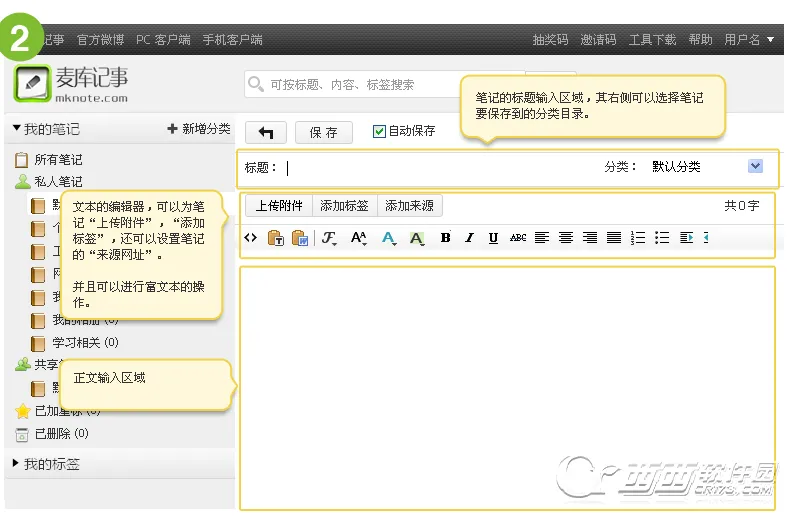The image size is (787, 520).
Task: Open 抽奖码 in top bar
Action: [550, 40]
